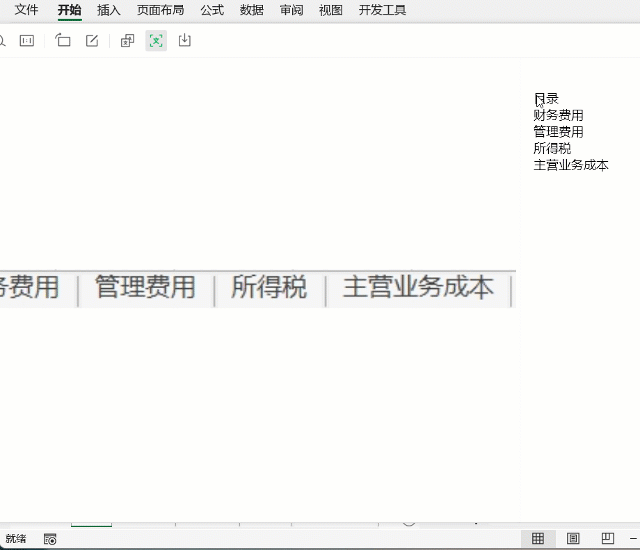This screenshot has width=640, height=550.
Task: Click the zoom out minus button
Action: pyautogui.click(x=633, y=539)
